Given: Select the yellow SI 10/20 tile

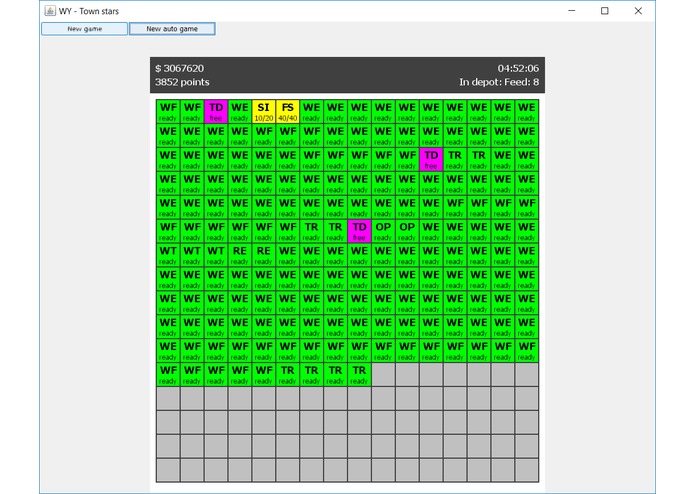Looking at the screenshot, I should 264,112.
